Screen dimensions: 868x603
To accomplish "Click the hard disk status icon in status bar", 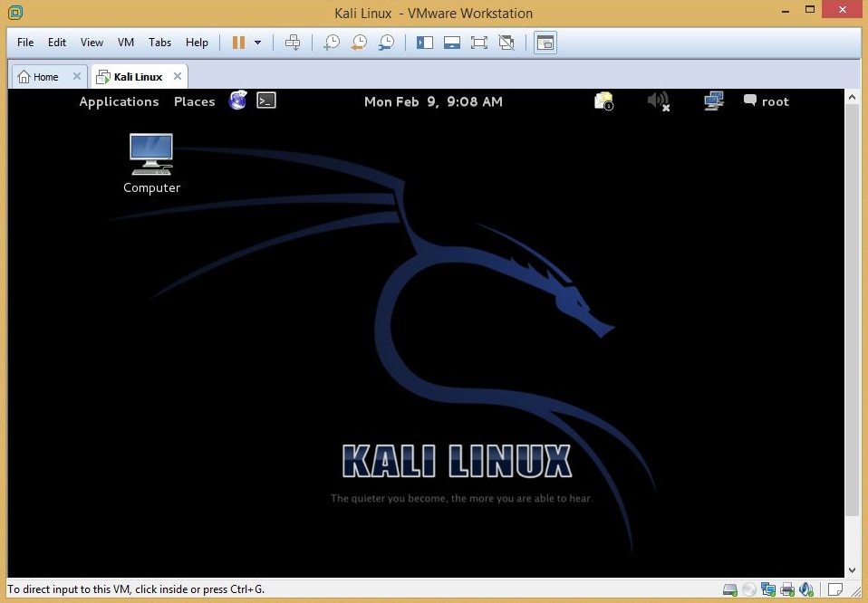I will coord(730,589).
